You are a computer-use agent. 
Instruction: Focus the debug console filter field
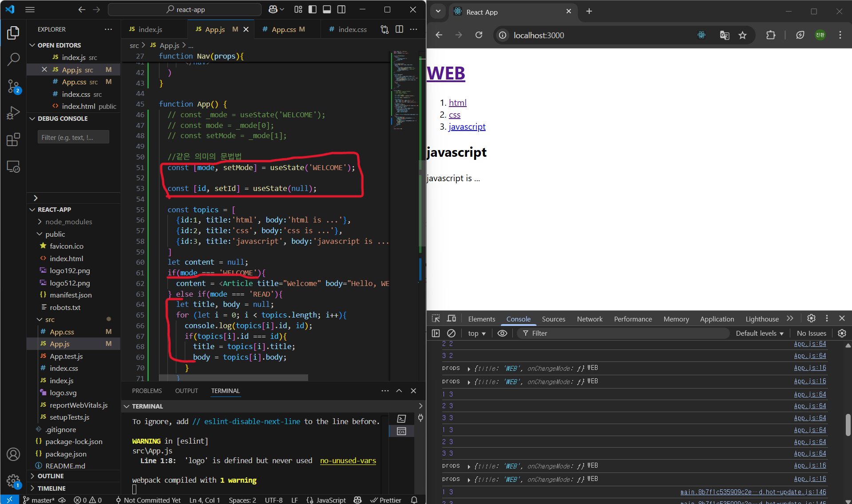[73, 137]
